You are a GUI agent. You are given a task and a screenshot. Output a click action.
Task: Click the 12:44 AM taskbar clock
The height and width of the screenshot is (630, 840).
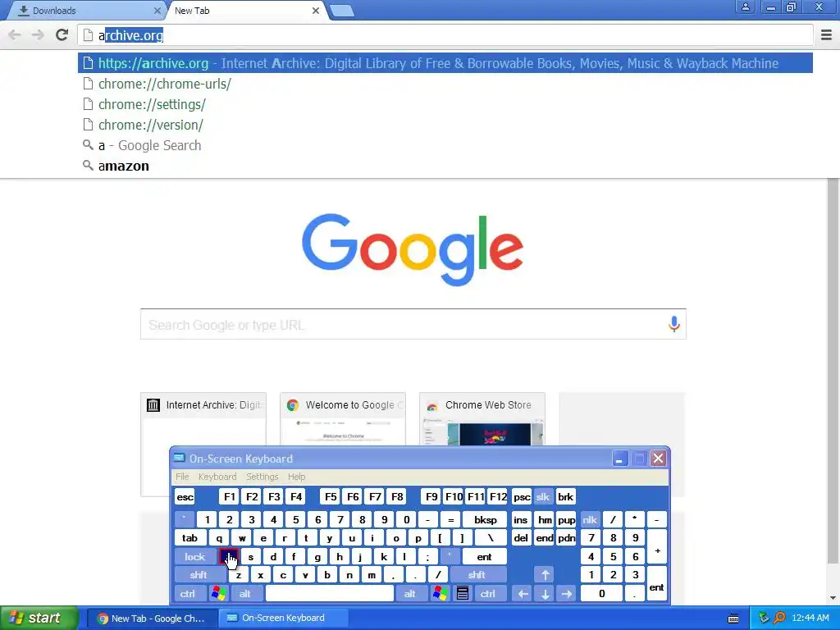[810, 619]
